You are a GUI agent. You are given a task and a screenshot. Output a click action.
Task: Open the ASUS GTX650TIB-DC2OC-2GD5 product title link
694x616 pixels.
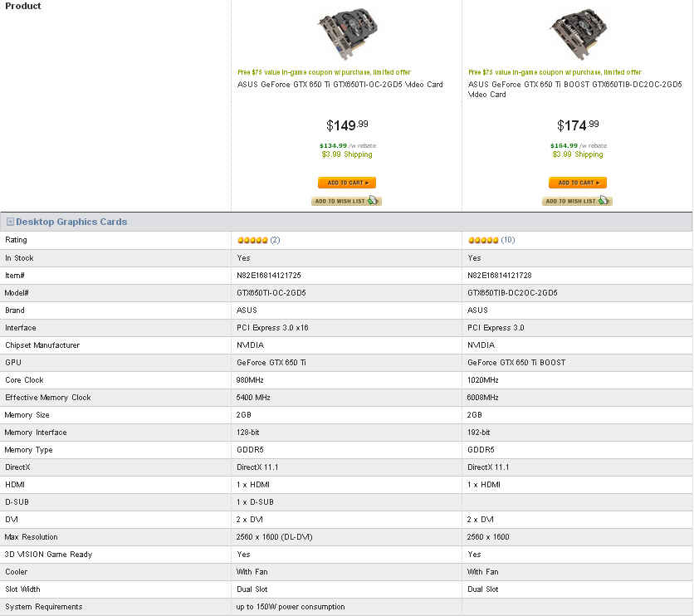574,89
